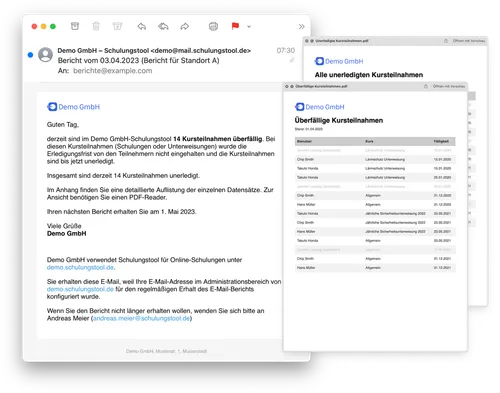Click the sender address demo@mail.schulungstool.de
Viewport: 500px width, 393px height.
tap(201, 51)
